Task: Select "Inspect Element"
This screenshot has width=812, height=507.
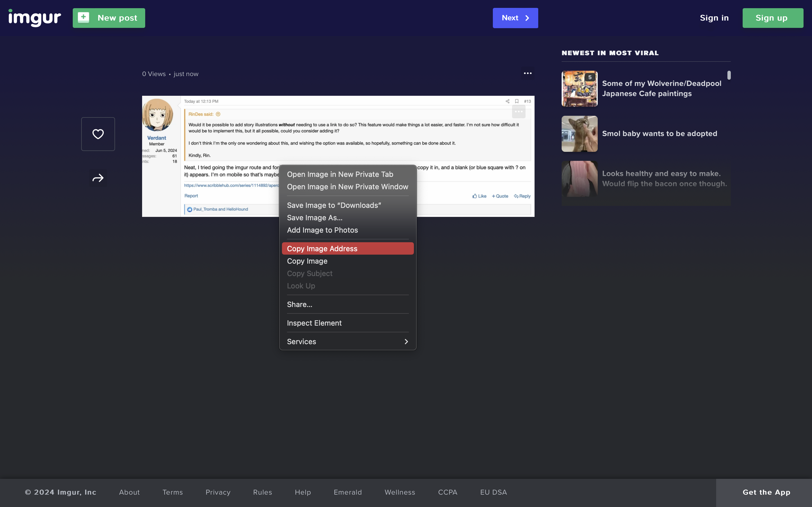Action: (x=314, y=323)
